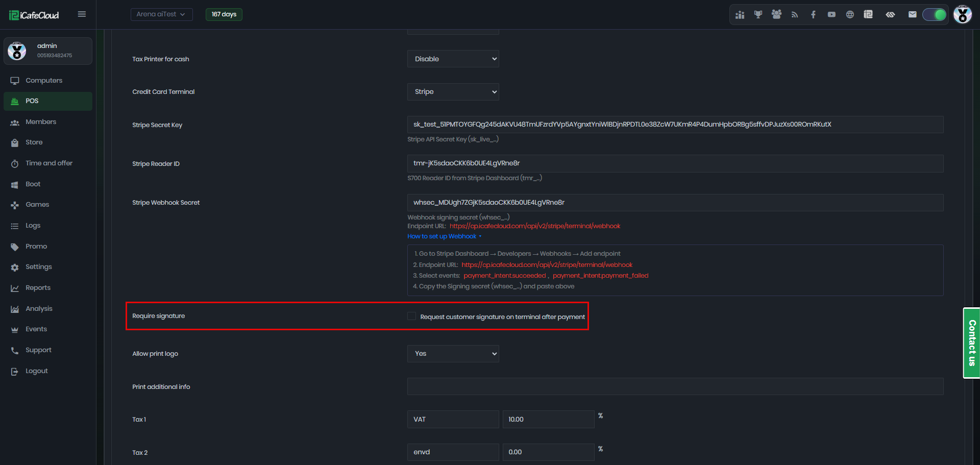Click the hamburger menu icon

tap(82, 14)
